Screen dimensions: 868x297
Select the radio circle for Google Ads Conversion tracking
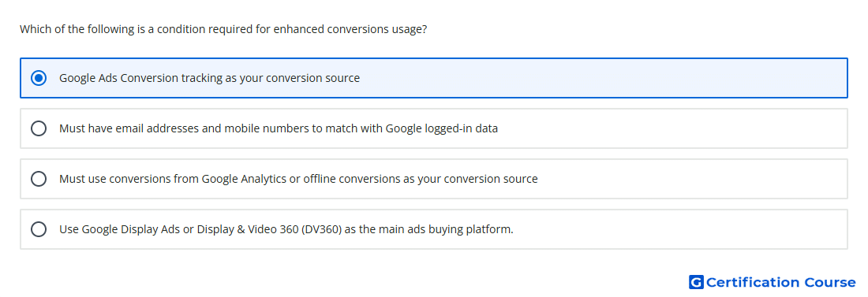click(x=39, y=78)
